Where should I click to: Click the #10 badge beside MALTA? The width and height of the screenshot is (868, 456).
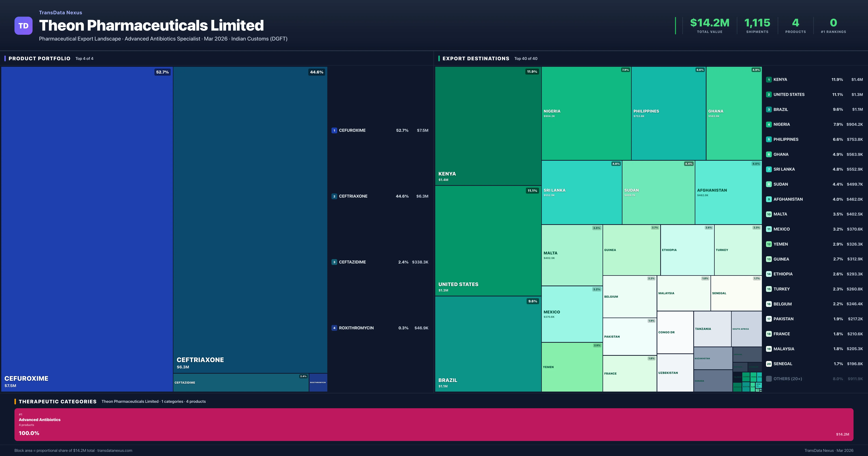pos(769,214)
